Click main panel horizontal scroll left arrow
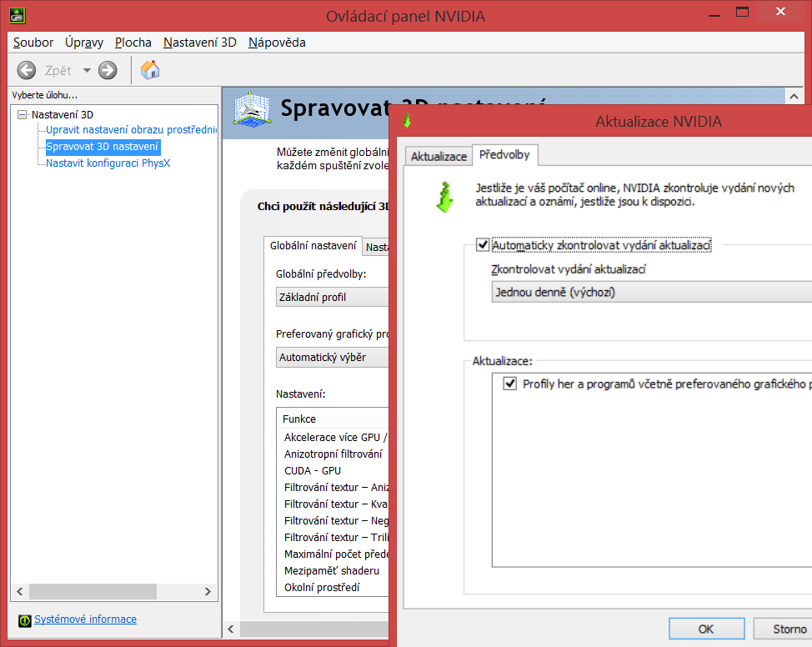The image size is (812, 647). 231,629
